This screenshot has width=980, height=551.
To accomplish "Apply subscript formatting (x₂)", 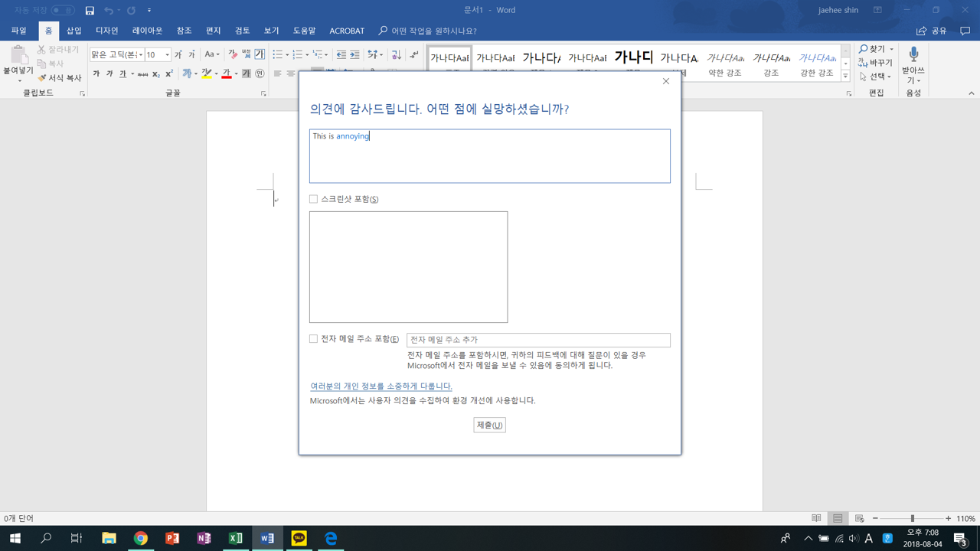I will [155, 74].
